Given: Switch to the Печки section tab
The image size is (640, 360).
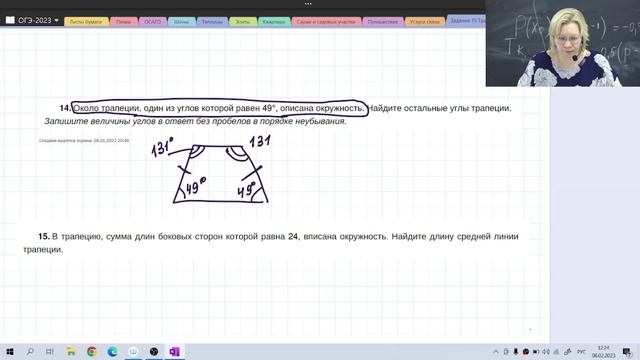Looking at the screenshot, I should (124, 22).
